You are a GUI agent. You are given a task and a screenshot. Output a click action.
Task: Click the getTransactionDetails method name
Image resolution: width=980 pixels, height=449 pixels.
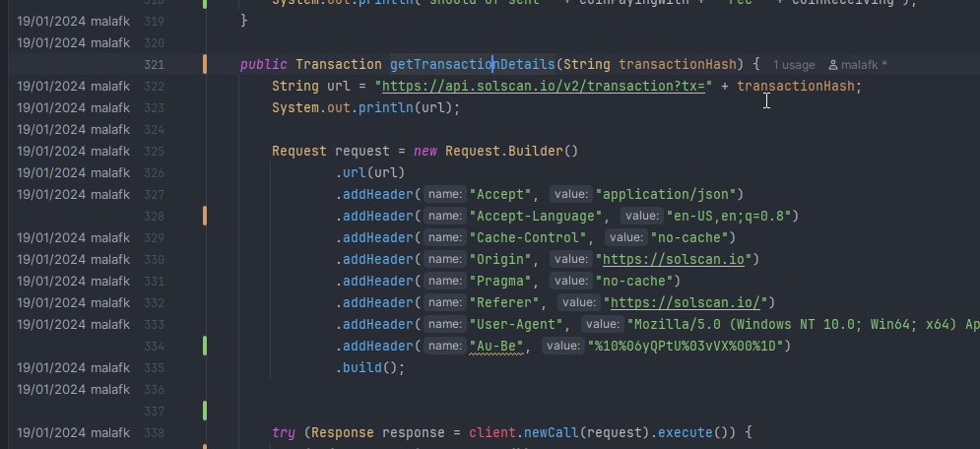pos(473,64)
